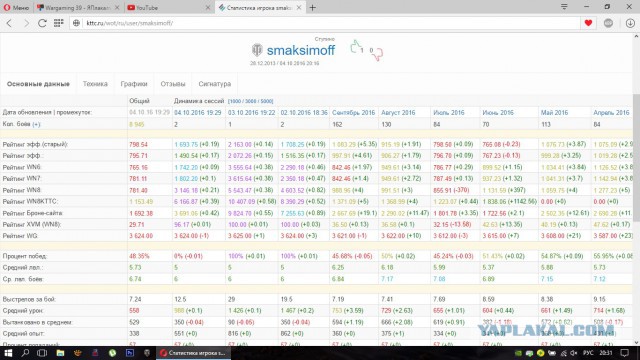This screenshot has width=640, height=360.
Task: Open the Opera Меню button
Action: [16, 7]
